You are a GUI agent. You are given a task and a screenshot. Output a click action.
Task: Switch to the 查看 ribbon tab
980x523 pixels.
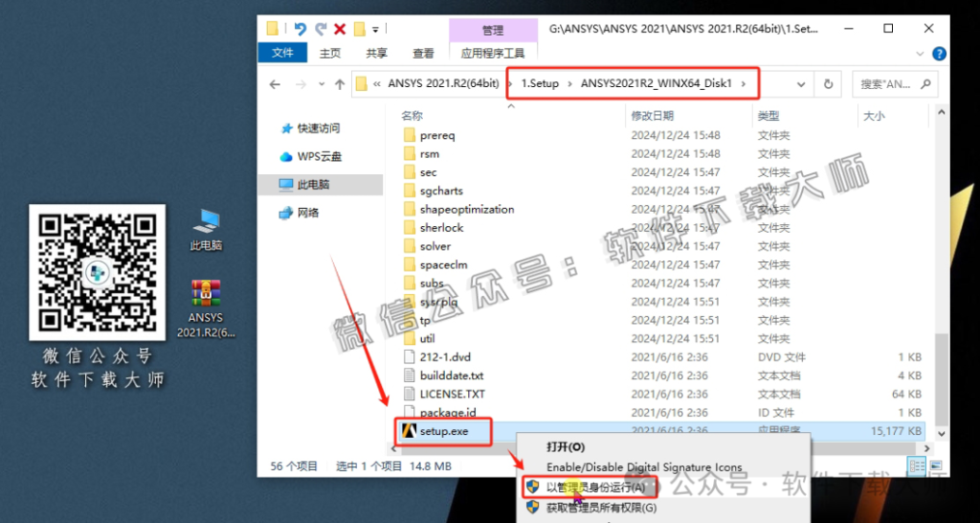click(423, 54)
